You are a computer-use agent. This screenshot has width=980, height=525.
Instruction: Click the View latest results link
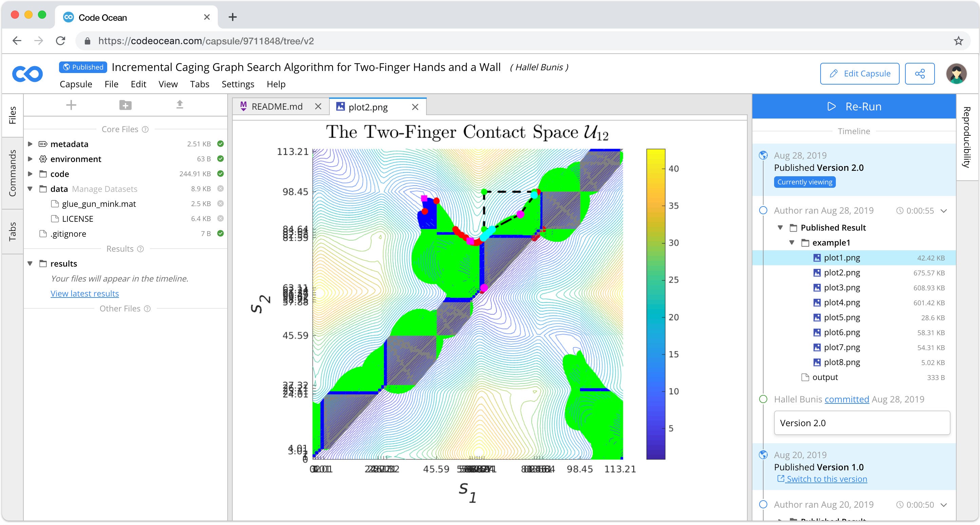[x=84, y=293]
